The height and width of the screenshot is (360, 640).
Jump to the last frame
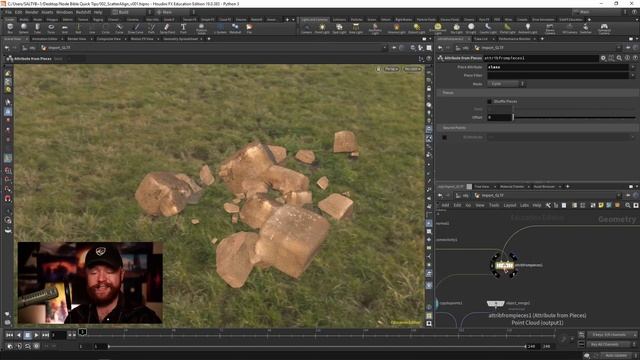point(45,335)
